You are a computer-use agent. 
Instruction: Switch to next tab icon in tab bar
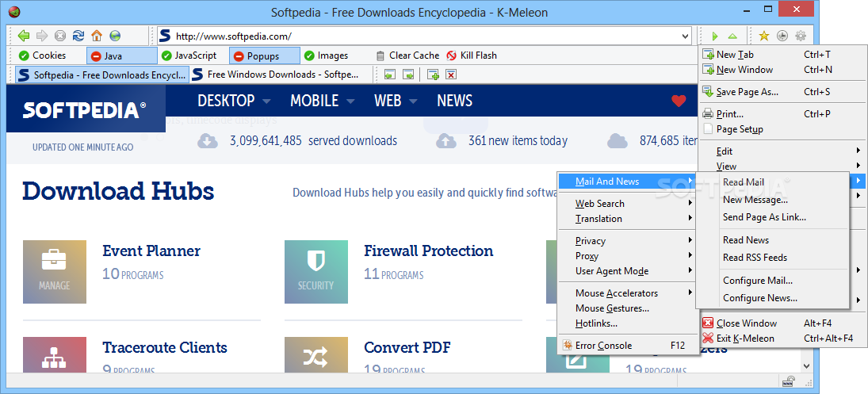coord(408,75)
